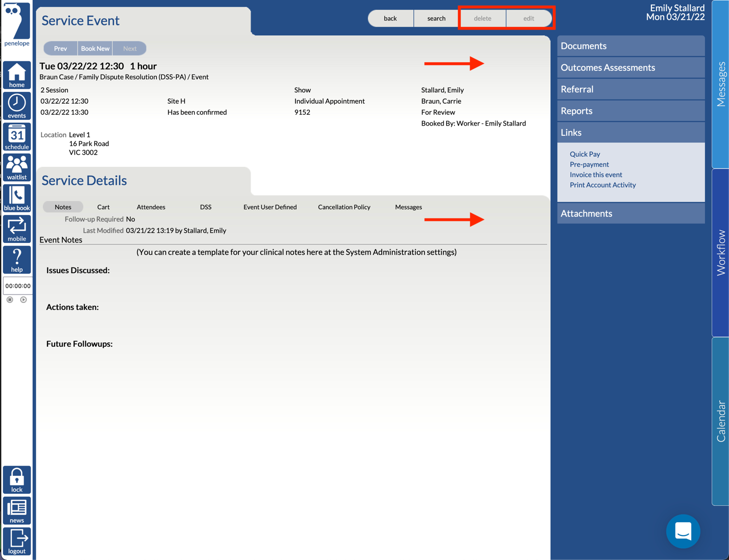
Task: Open the blue book phone icon
Action: click(17, 198)
